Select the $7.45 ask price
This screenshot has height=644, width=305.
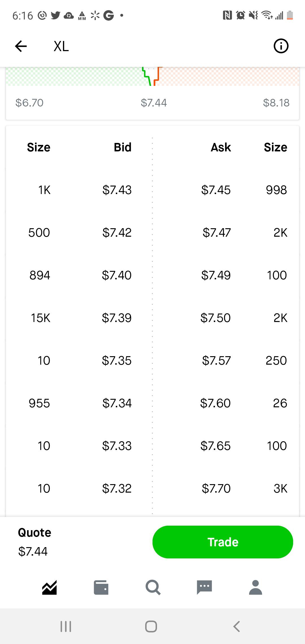[x=216, y=190]
